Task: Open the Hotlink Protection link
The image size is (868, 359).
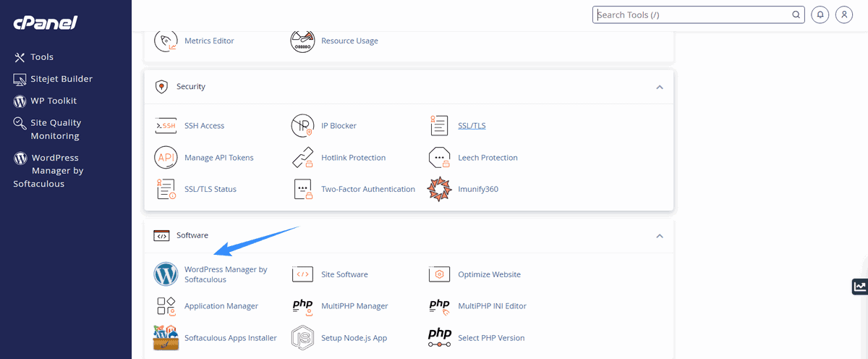Action: 354,158
